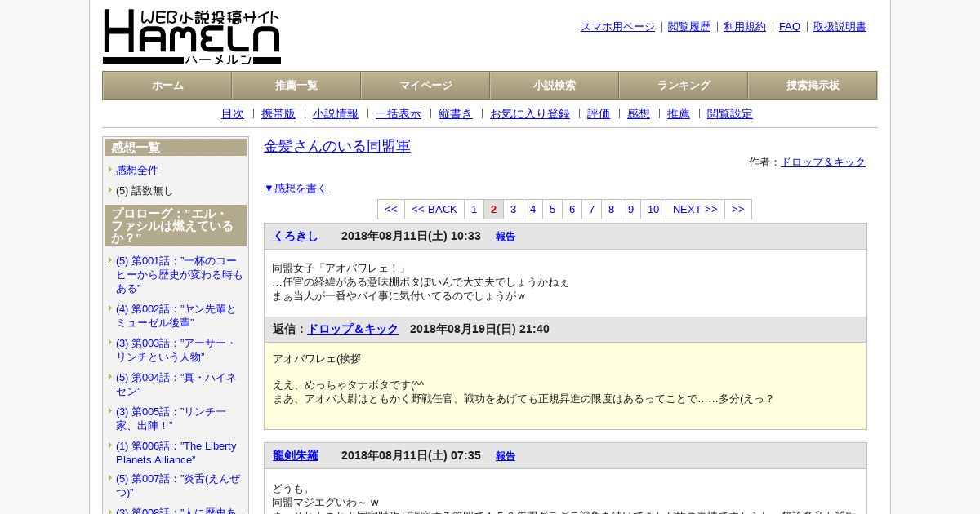Go to comments page 5
Viewport: 980px width, 514px height.
552,209
